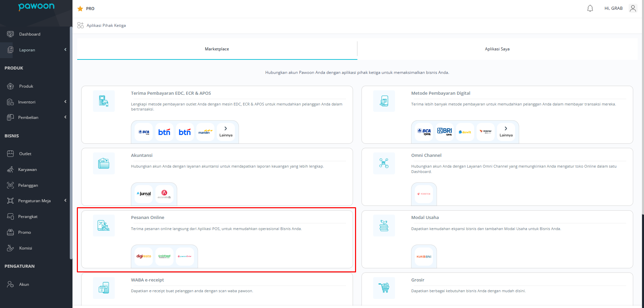
Task: Click the Modal Usaha card title
Action: click(425, 218)
